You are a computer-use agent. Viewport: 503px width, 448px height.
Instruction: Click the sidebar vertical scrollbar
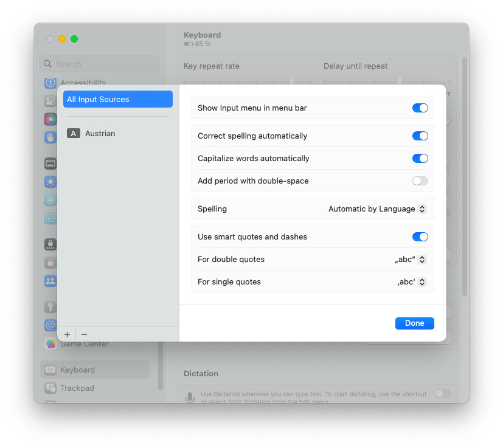[160, 365]
